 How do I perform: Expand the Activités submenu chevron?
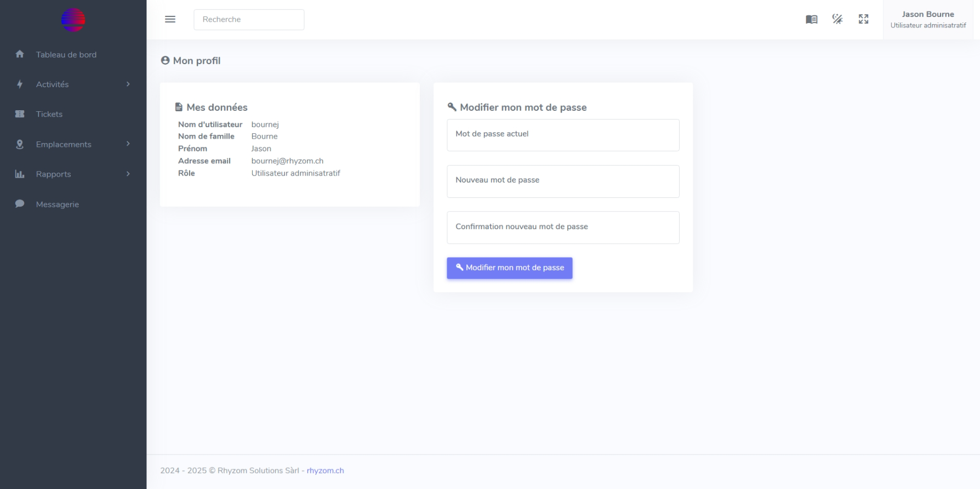[x=128, y=84]
